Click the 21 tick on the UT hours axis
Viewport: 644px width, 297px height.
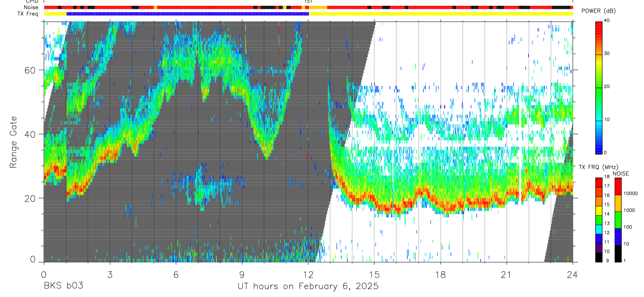(507, 274)
